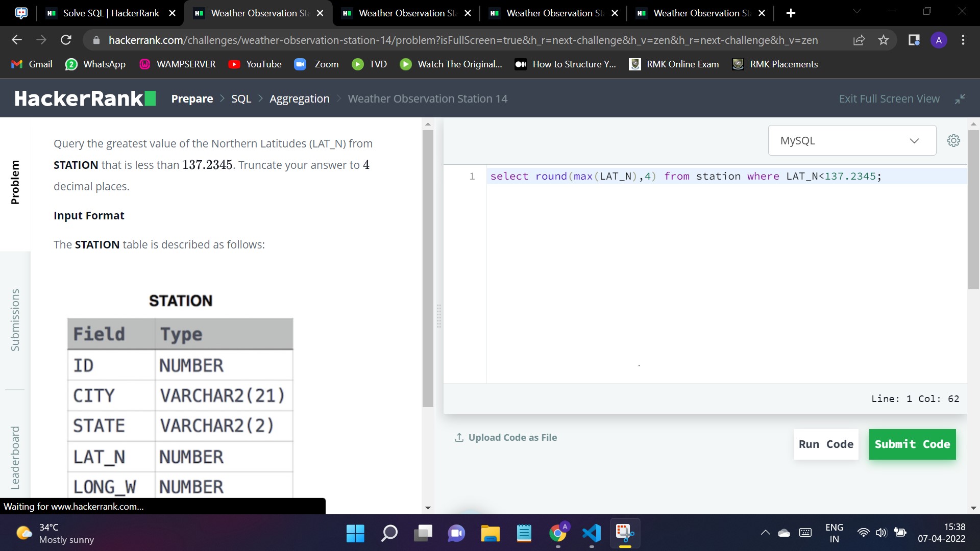Open Visual Studio Code from taskbar
980x551 pixels.
click(592, 533)
